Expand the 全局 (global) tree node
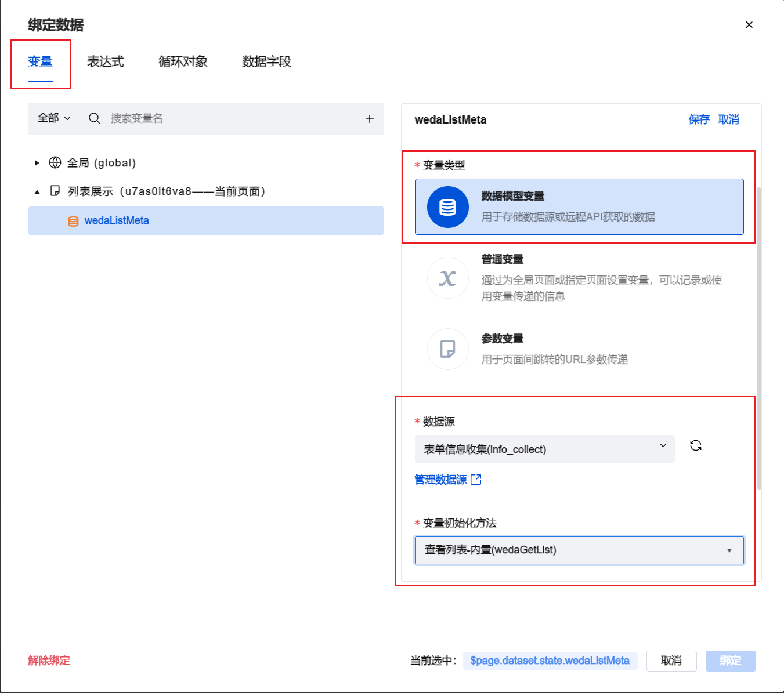The width and height of the screenshot is (784, 693). pyautogui.click(x=37, y=163)
